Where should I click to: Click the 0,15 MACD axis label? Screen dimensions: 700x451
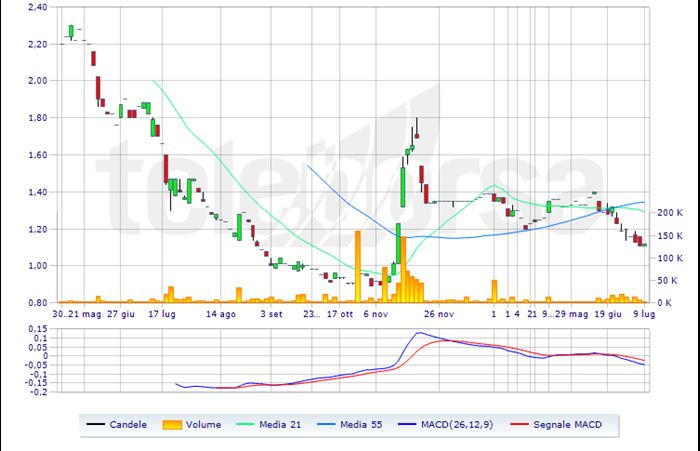pyautogui.click(x=38, y=329)
